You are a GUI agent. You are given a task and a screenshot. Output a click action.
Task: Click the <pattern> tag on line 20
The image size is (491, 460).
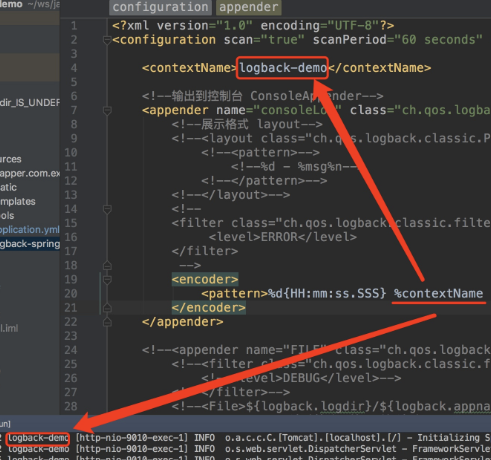[235, 294]
